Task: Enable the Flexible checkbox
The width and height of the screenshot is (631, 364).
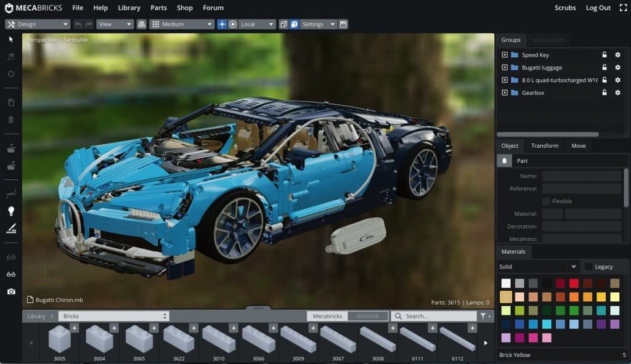Action: 546,201
